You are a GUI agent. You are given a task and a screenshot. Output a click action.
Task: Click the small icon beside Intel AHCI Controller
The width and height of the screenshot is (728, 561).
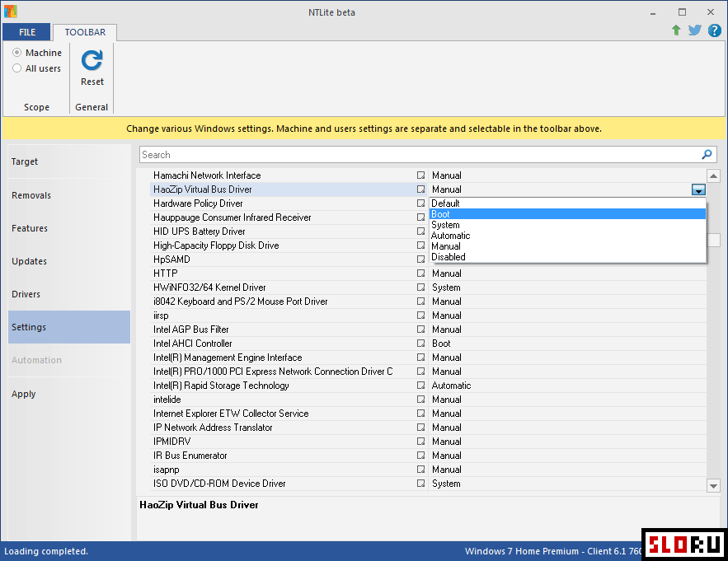click(x=420, y=344)
